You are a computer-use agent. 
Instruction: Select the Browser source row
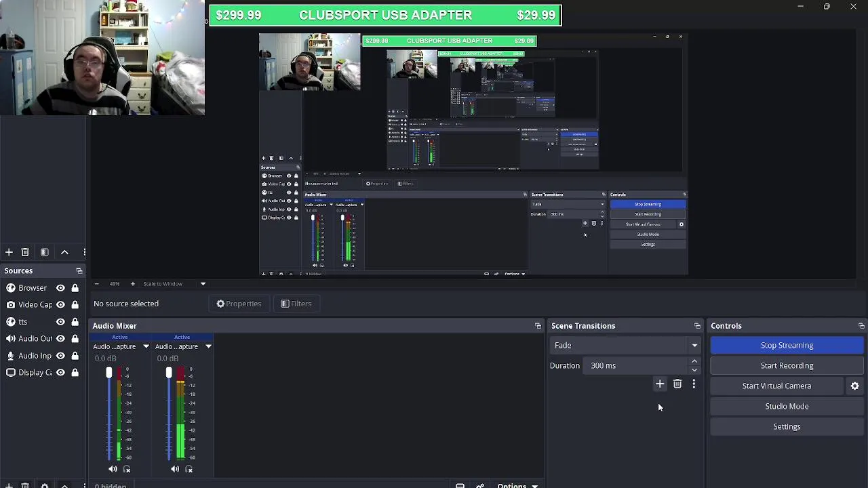pos(42,288)
